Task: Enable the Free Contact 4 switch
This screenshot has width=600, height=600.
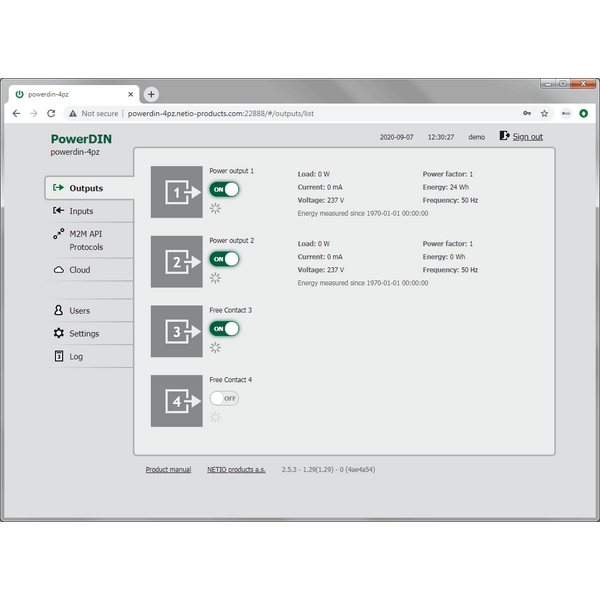Action: pyautogui.click(x=224, y=398)
